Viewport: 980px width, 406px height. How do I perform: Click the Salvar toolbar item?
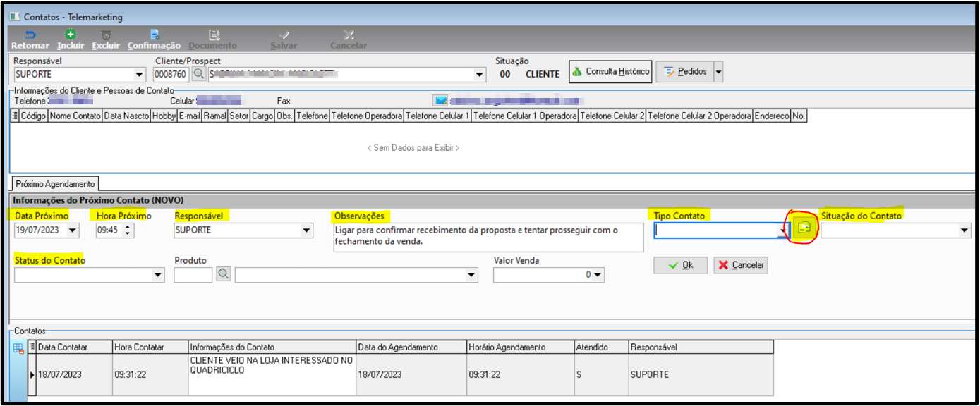284,39
